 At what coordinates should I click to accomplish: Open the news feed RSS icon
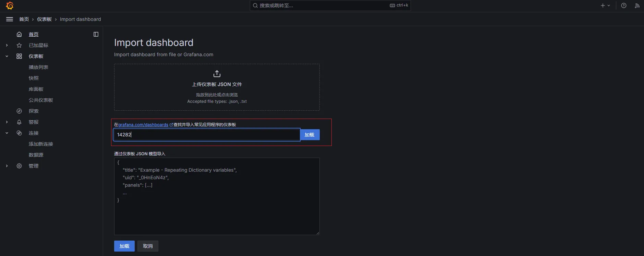pyautogui.click(x=637, y=5)
